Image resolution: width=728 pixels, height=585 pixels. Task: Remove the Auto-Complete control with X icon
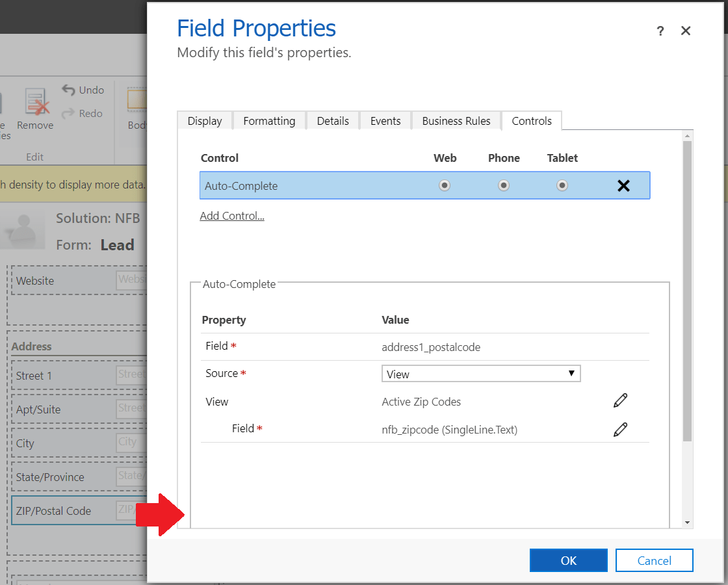coord(623,186)
